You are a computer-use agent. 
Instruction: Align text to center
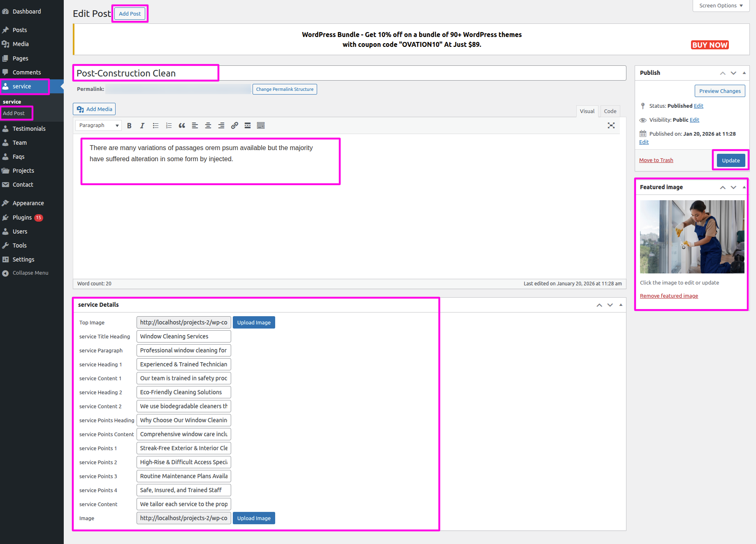[x=208, y=126]
